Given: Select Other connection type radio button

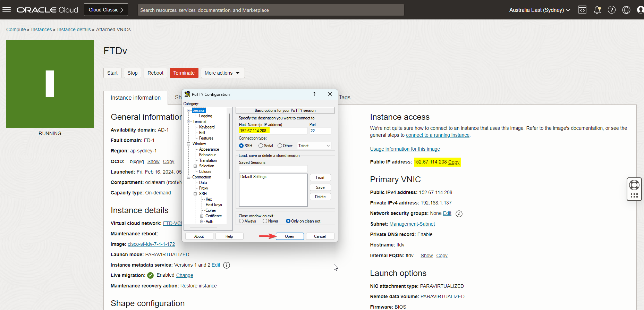Looking at the screenshot, I should pos(280,146).
